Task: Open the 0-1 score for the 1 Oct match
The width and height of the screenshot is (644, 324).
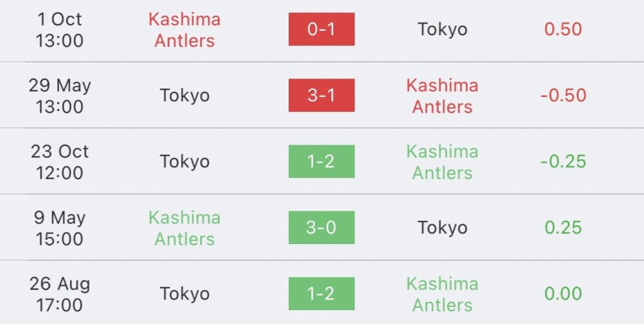Action: point(321,29)
